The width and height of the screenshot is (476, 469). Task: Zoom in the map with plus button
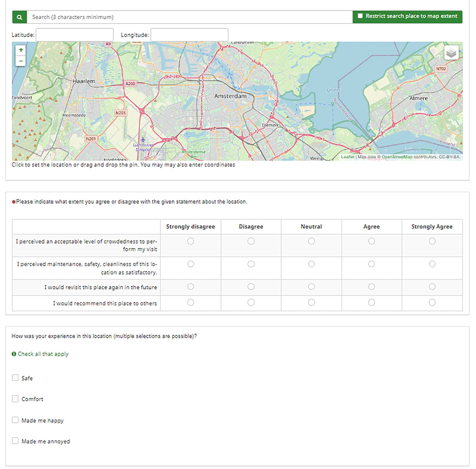(21, 50)
